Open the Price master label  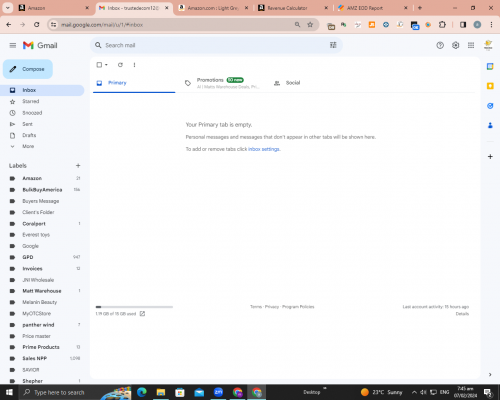tap(36, 336)
